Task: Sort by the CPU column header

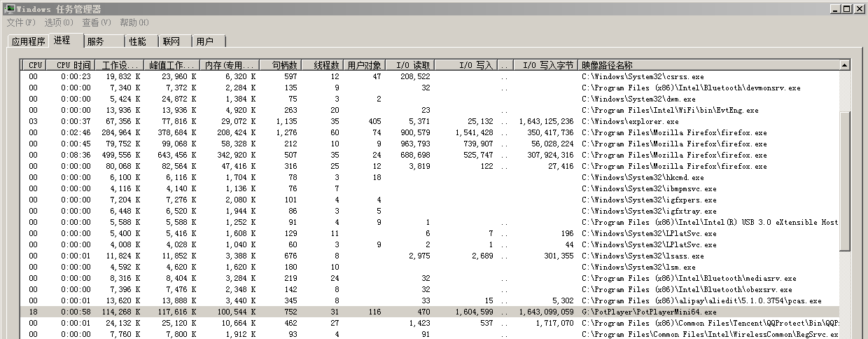Action: click(x=35, y=65)
